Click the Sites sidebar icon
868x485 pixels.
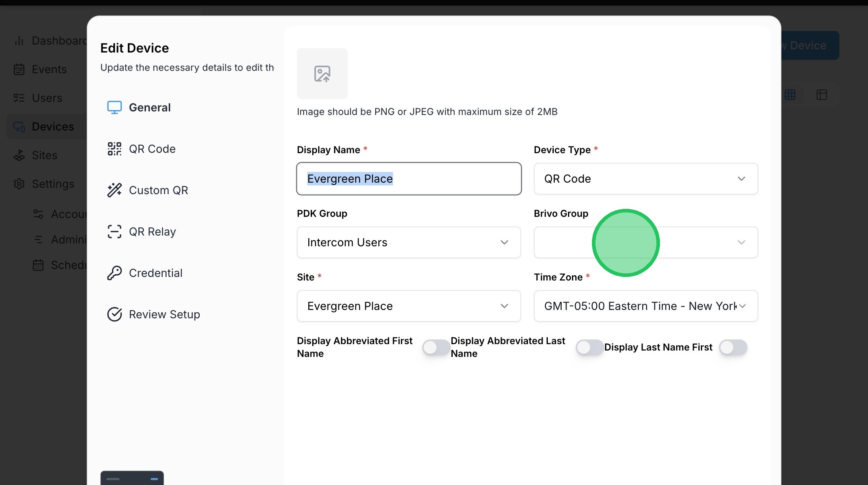(x=19, y=155)
